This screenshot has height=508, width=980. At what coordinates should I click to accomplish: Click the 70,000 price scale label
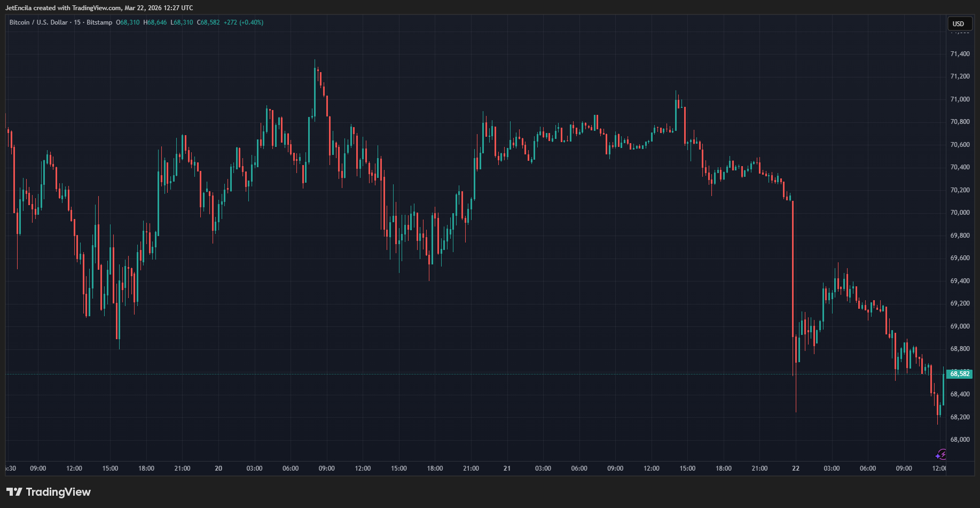point(960,213)
